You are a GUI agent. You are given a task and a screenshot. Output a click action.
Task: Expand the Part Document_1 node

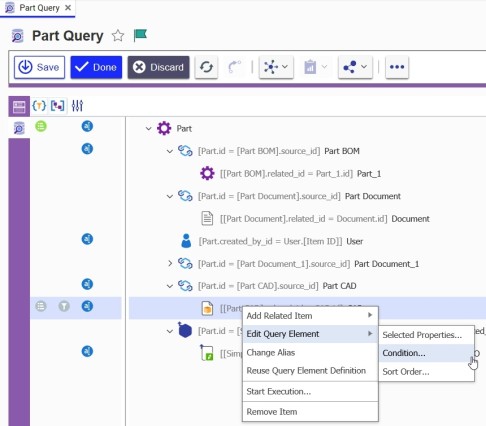click(170, 264)
